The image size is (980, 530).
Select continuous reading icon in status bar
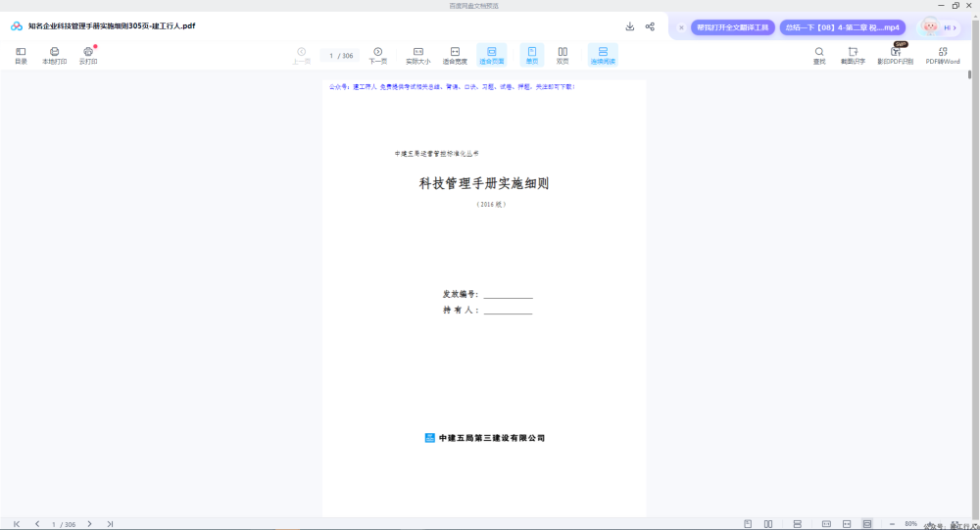coord(798,524)
